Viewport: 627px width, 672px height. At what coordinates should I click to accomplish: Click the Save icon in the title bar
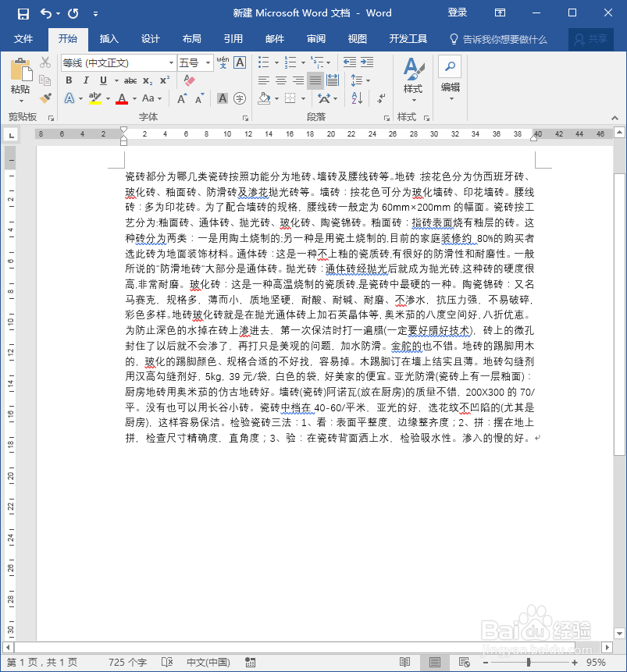coord(23,14)
